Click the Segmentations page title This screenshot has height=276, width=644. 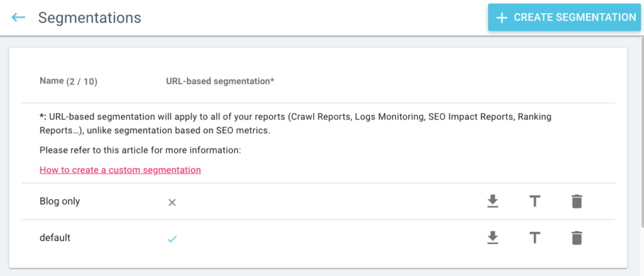click(89, 18)
